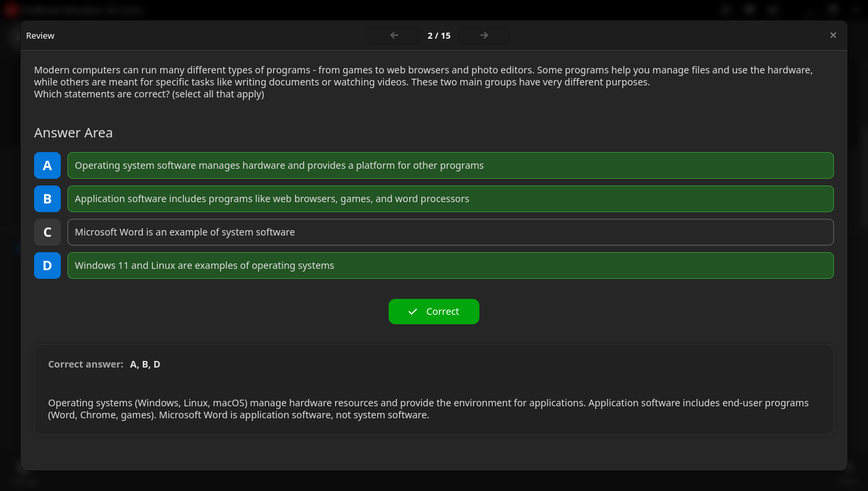
Task: Click the 'Correct answer: A, B, D' text
Action: tap(104, 364)
